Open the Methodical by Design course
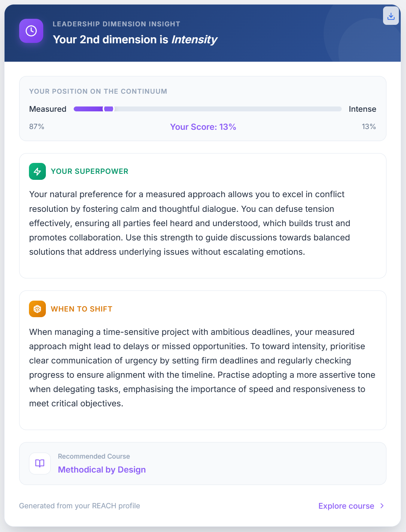406x532 pixels. click(x=101, y=470)
